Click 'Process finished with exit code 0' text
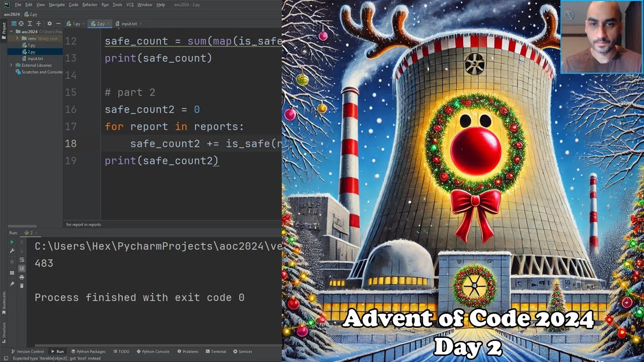Image resolution: width=644 pixels, height=362 pixels. click(x=139, y=298)
